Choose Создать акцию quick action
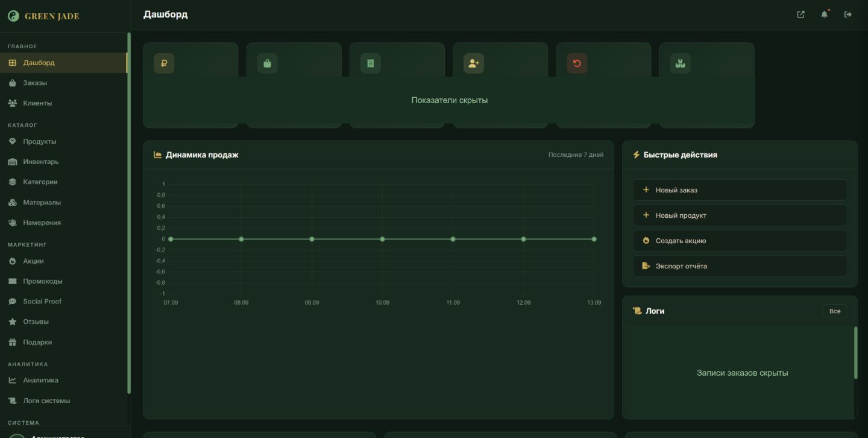Screen dimensions: 868x438 740,241
